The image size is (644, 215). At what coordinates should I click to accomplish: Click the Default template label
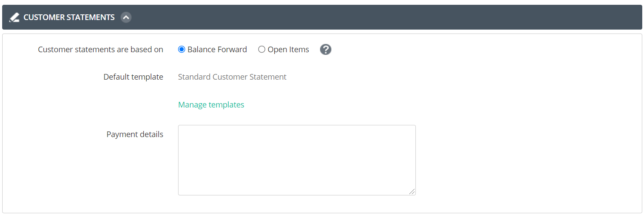(133, 77)
